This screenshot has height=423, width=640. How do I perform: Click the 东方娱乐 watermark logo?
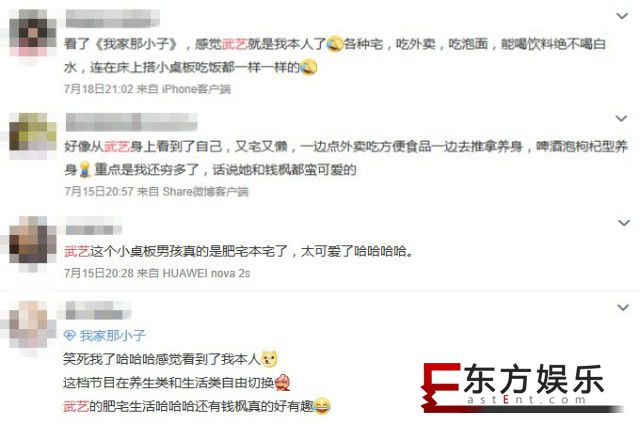click(522, 387)
